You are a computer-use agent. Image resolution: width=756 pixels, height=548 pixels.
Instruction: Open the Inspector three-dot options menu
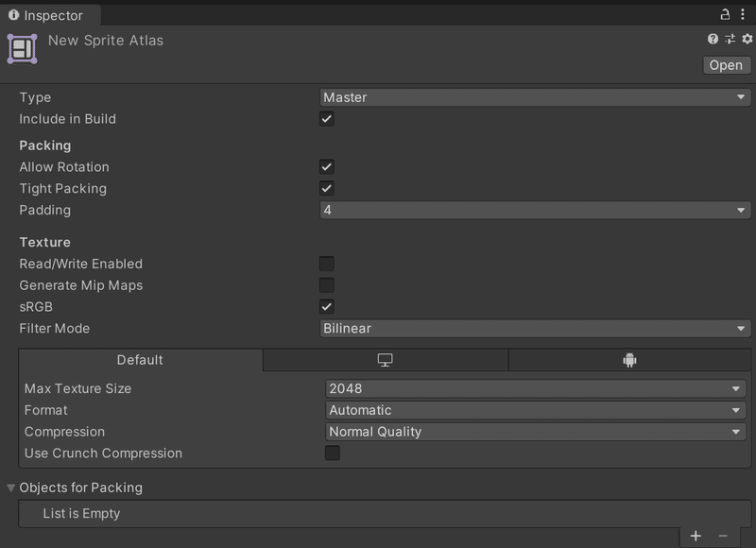[x=743, y=14]
